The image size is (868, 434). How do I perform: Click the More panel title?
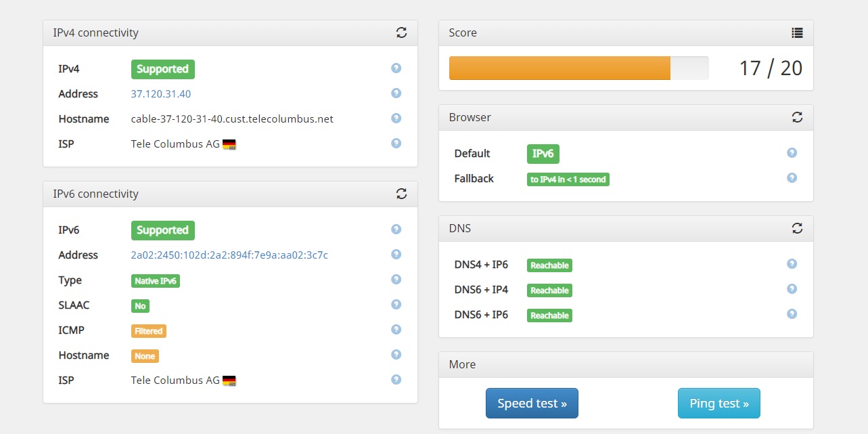pyautogui.click(x=462, y=364)
